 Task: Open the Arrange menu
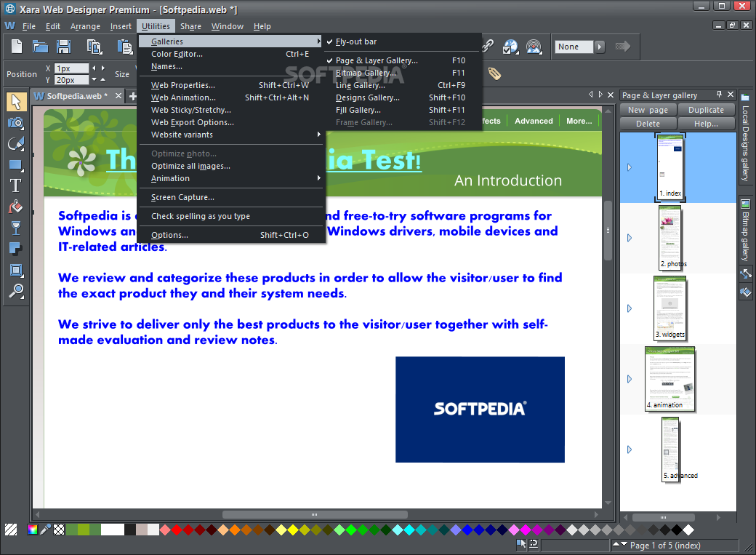(x=85, y=26)
